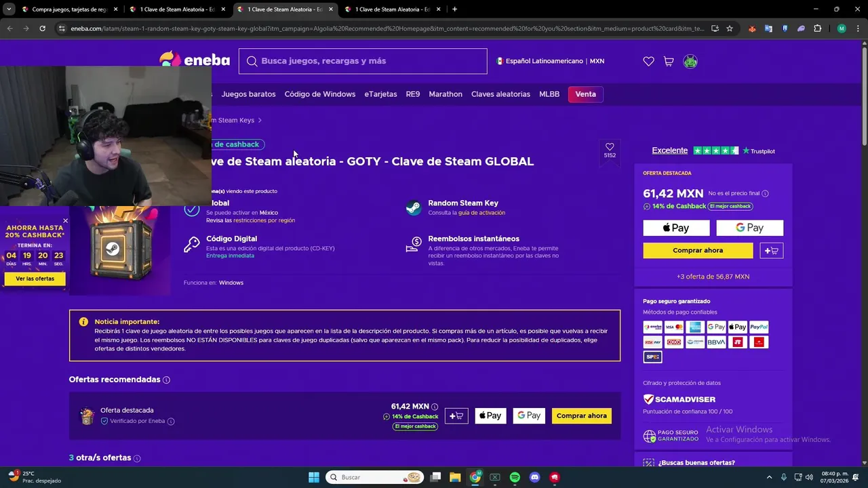Open Chrome extensions puzzle icon
The height and width of the screenshot is (488, 868).
(x=817, y=28)
